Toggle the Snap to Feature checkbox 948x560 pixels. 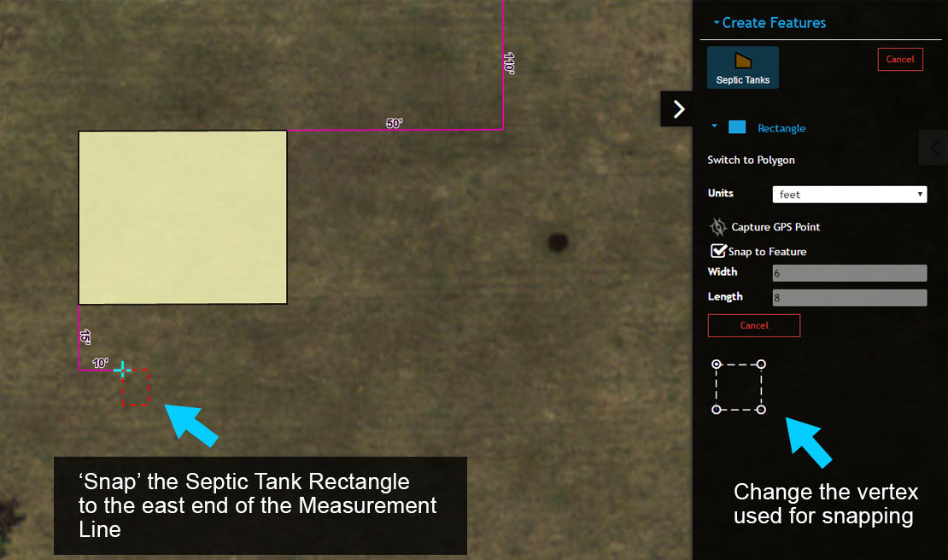coord(719,251)
